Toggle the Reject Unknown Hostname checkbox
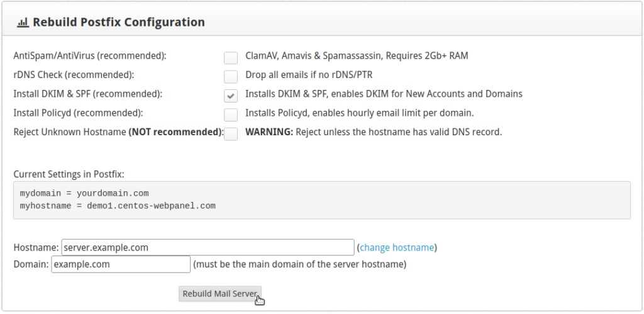The image size is (644, 314). point(231,133)
